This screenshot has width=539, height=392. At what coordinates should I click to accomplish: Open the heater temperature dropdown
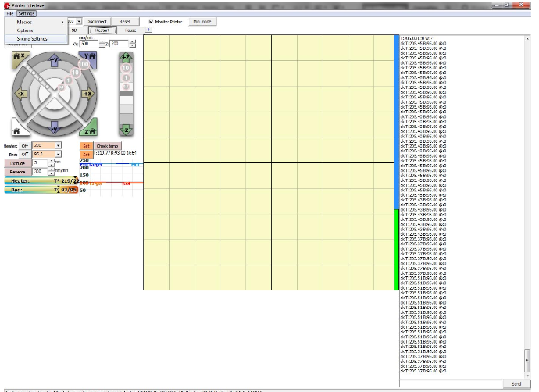point(58,145)
